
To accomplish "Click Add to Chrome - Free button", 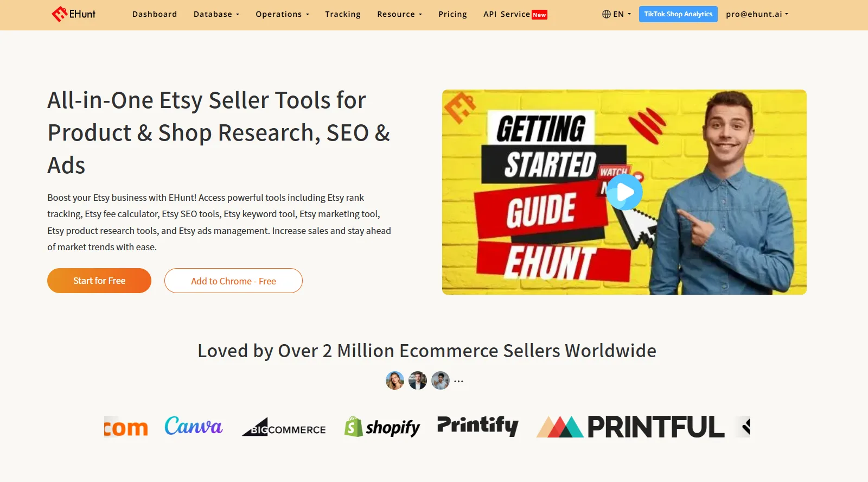I will (x=233, y=281).
